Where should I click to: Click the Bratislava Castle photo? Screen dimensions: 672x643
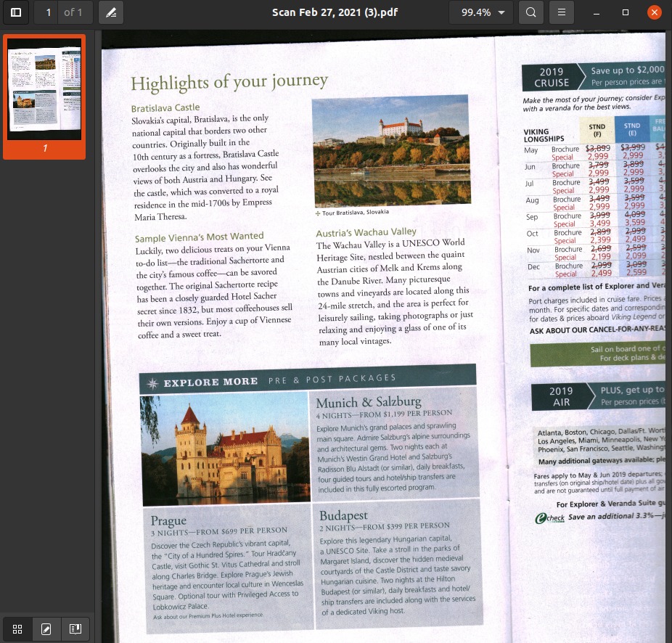point(391,151)
